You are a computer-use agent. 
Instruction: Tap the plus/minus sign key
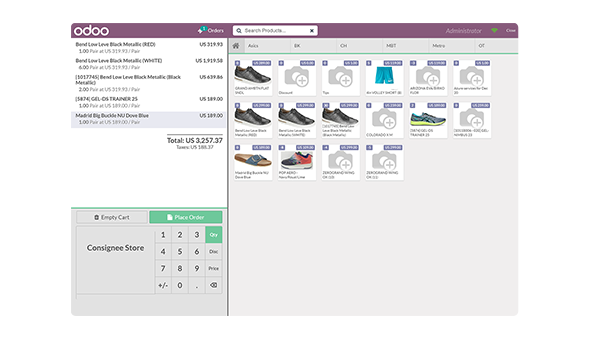163,286
